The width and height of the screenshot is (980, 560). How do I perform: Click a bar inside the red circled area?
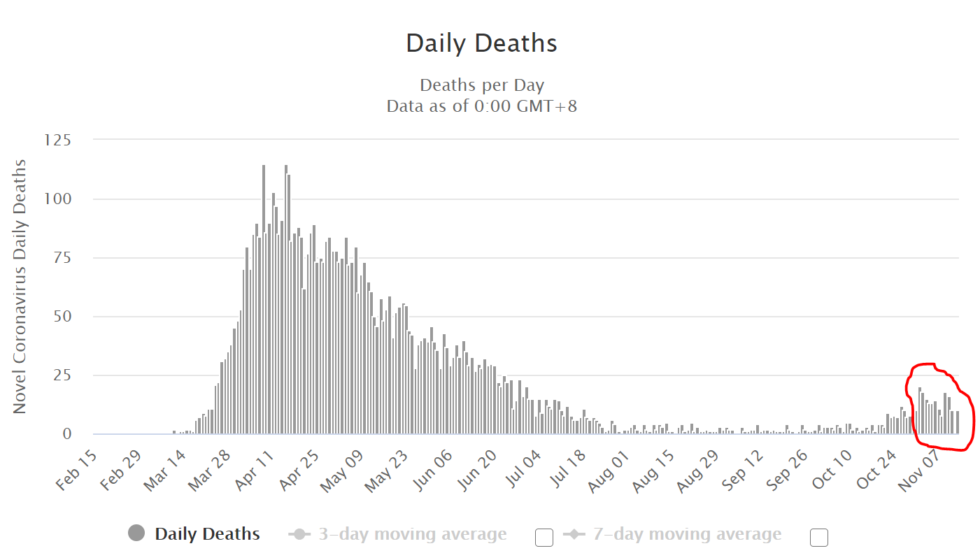coord(920,411)
